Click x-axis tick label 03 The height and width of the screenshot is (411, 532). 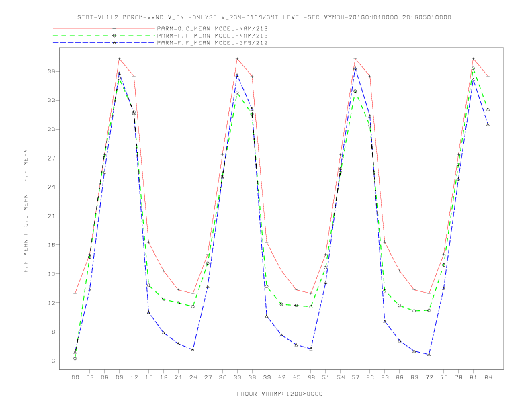89,377
